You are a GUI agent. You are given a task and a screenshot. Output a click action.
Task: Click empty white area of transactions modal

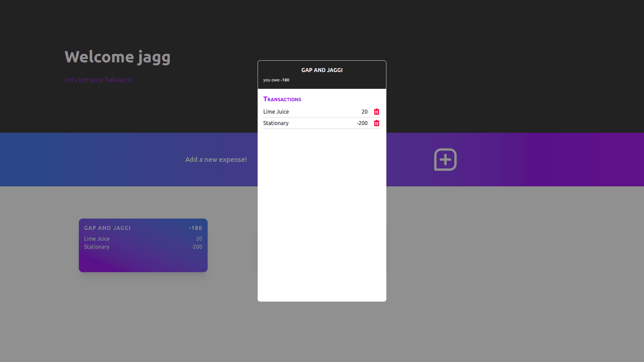(322, 215)
